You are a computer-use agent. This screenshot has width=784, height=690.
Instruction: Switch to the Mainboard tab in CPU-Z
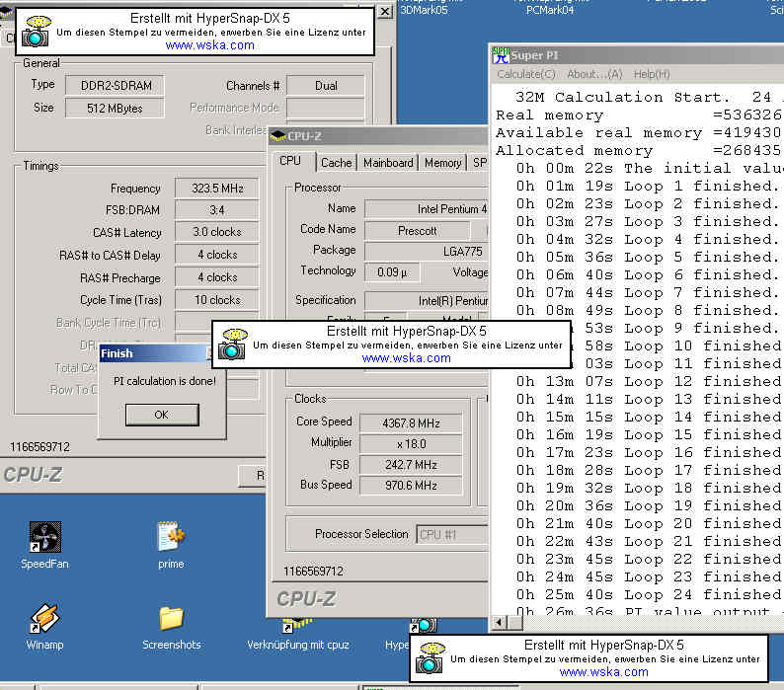point(388,163)
